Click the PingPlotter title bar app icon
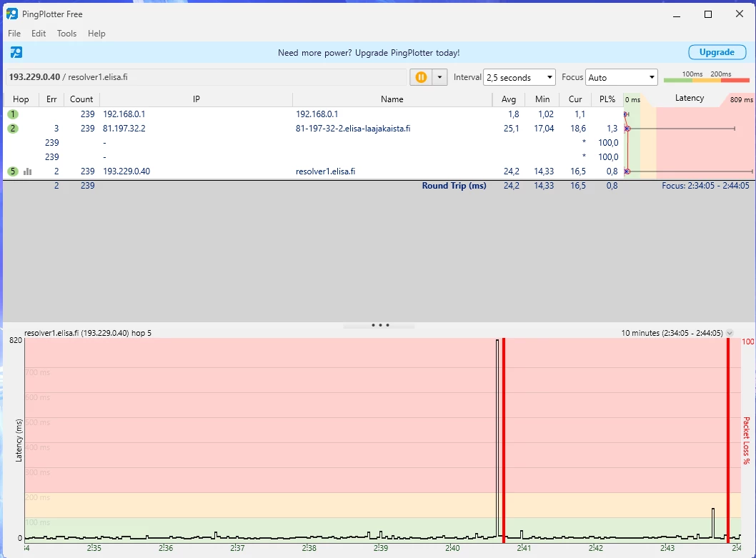 pos(12,14)
